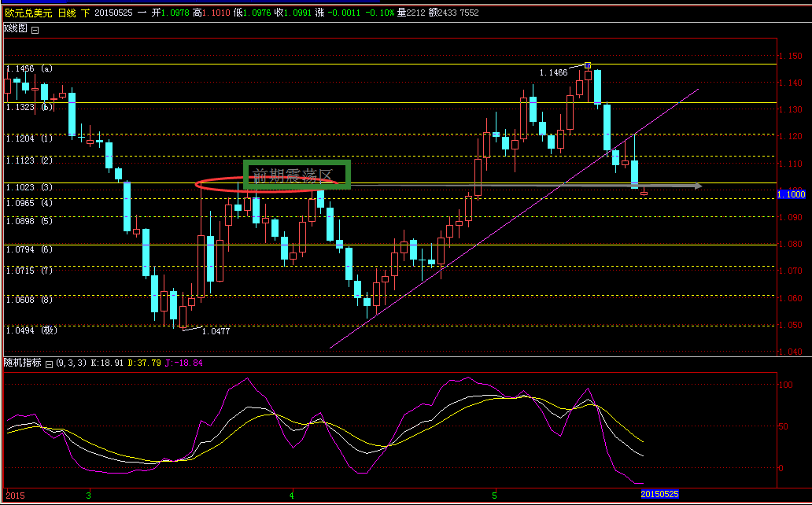This screenshot has width=812, height=505.
Task: Click the month 4 label on time axis
Action: (x=291, y=496)
